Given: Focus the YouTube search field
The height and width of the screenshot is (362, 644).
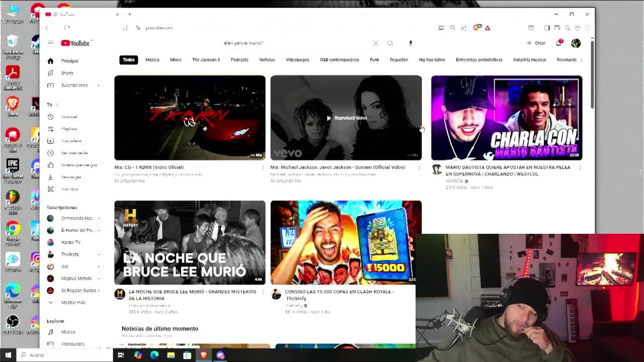Looking at the screenshot, I should [x=297, y=43].
